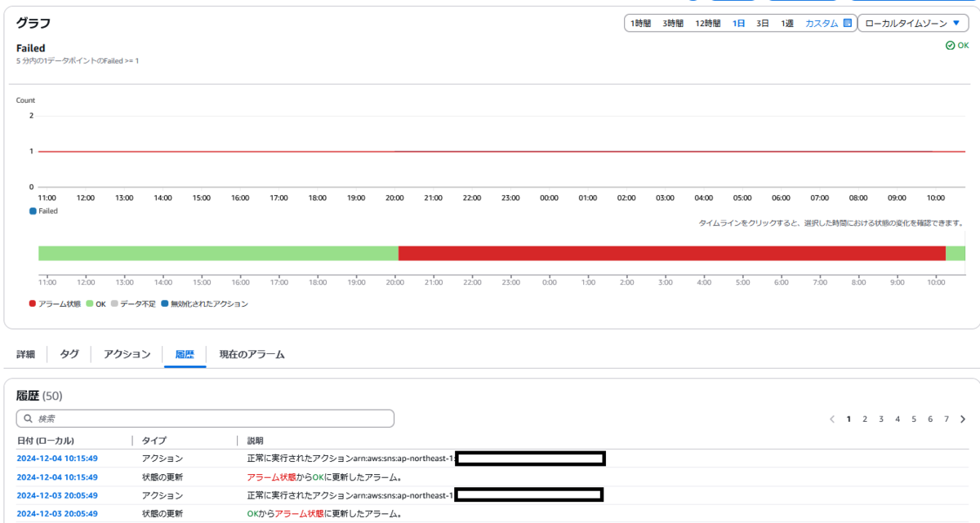This screenshot has width=980, height=523.
Task: Go to history page 3
Action: click(881, 419)
